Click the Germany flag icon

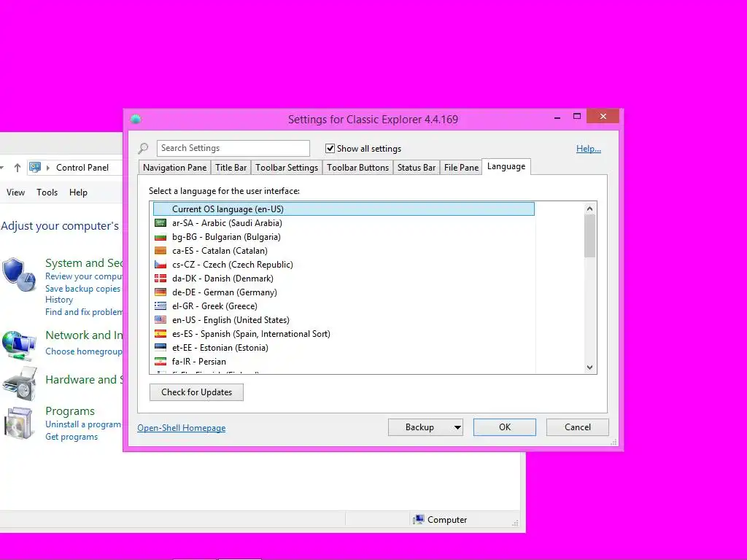tap(160, 292)
